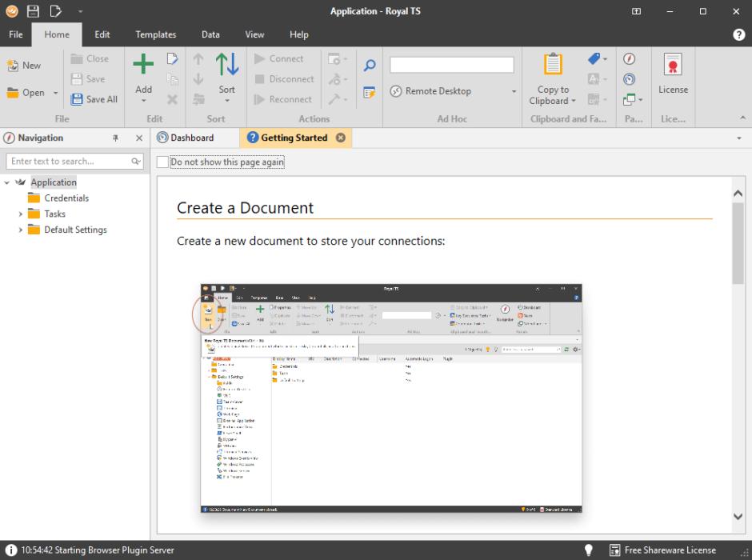Open the quick access toolbar customize arrow
This screenshot has height=560, width=752.
[x=80, y=11]
